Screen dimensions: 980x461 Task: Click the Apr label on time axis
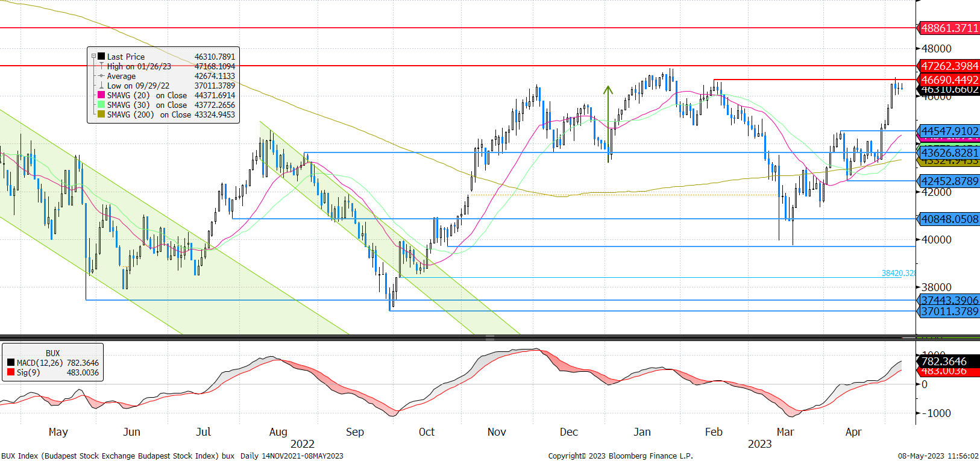click(x=853, y=432)
